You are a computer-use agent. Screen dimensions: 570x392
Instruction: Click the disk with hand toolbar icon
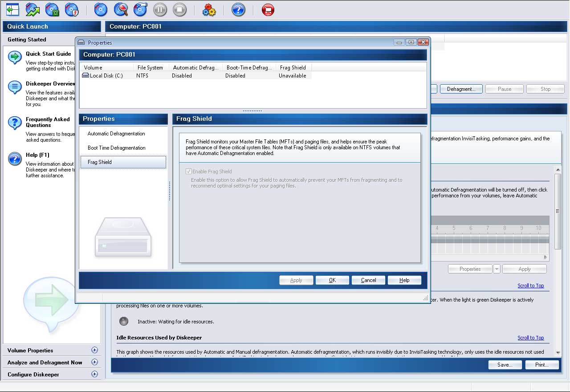pos(140,9)
